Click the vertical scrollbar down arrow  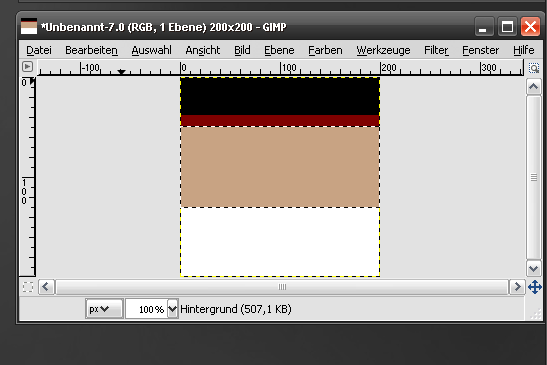coord(533,269)
